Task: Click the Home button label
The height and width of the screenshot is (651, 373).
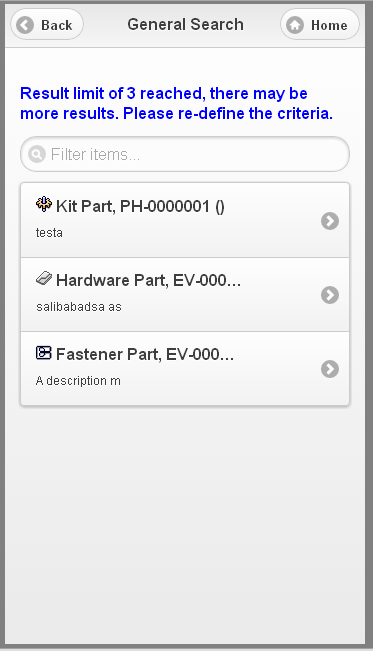Action: 329,25
